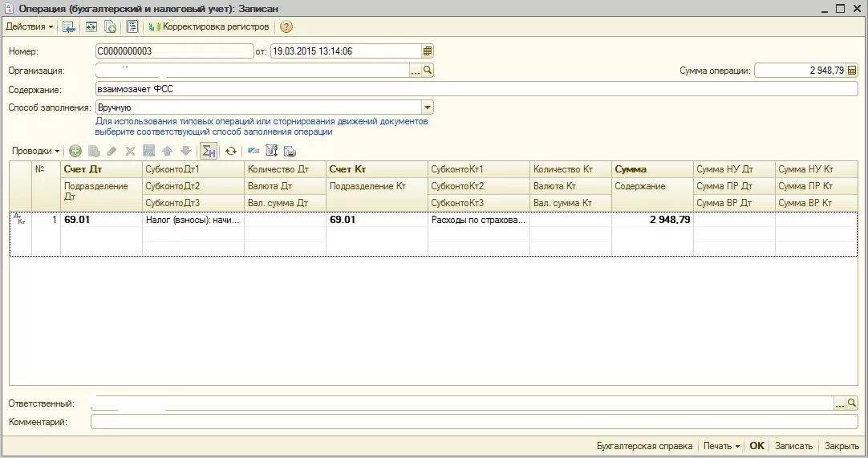The height and width of the screenshot is (458, 868).
Task: Click the Номер input field
Action: click(174, 51)
